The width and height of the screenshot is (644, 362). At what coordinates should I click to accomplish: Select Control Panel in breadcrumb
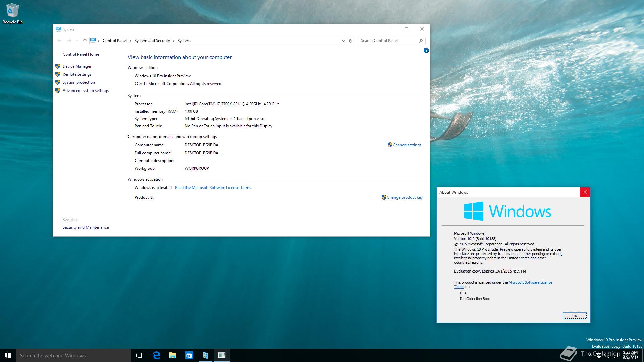tap(115, 41)
